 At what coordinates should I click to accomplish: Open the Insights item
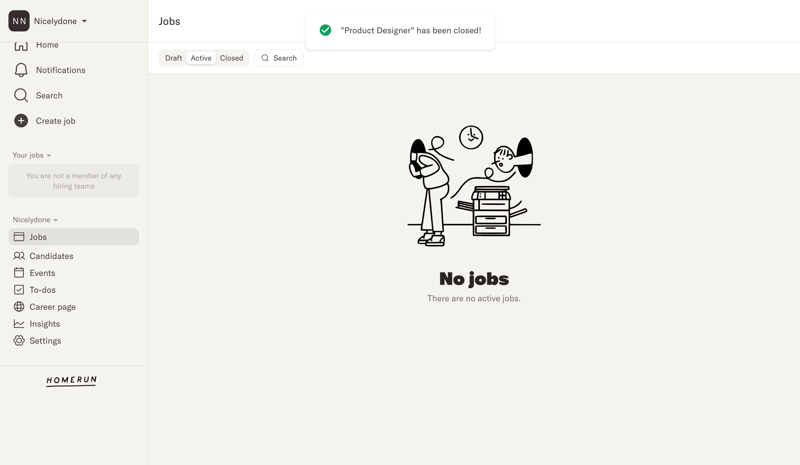(44, 324)
